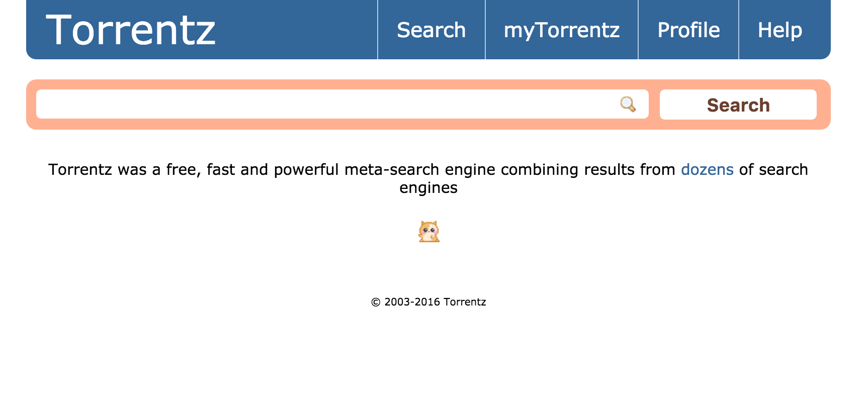Click the '2003-2016' year range in footer
The width and height of the screenshot is (868, 407).
point(412,302)
